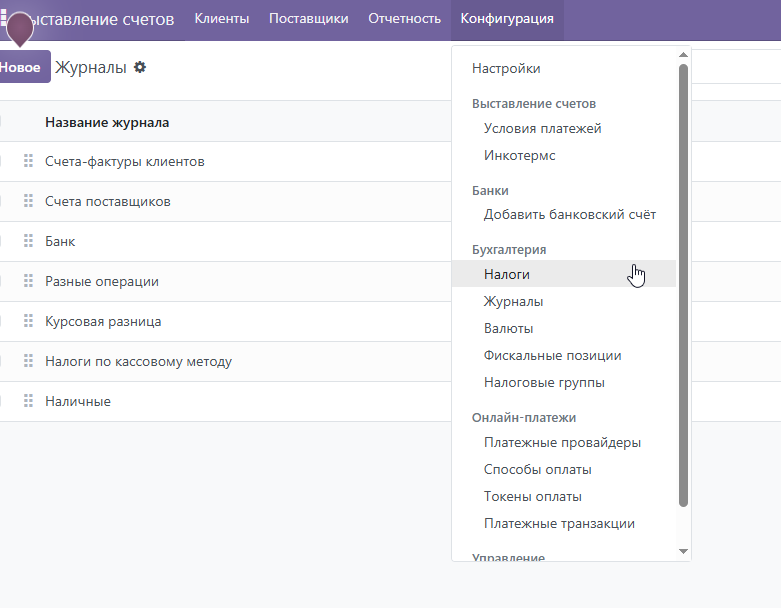Image resolution: width=781 pixels, height=608 pixels.
Task: Choose Платежные провайдеры from the menu
Action: click(x=563, y=442)
